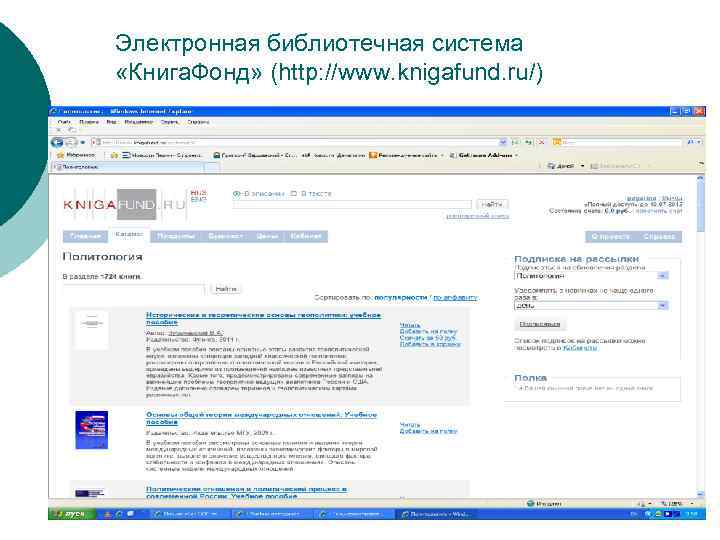Open the notification frequency 'день' dropdown
This screenshot has height=540, width=720.
[662, 305]
